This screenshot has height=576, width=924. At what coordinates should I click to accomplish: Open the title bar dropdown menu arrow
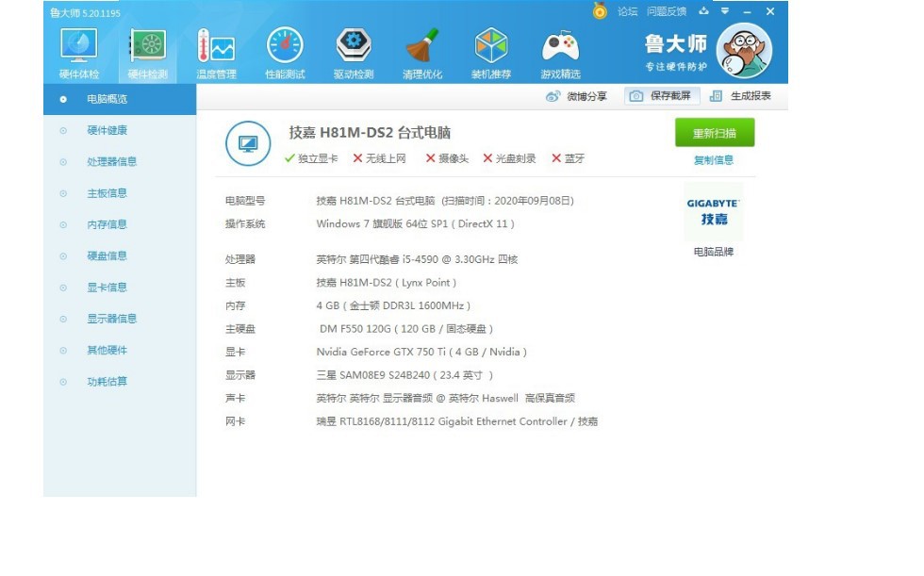coord(725,11)
